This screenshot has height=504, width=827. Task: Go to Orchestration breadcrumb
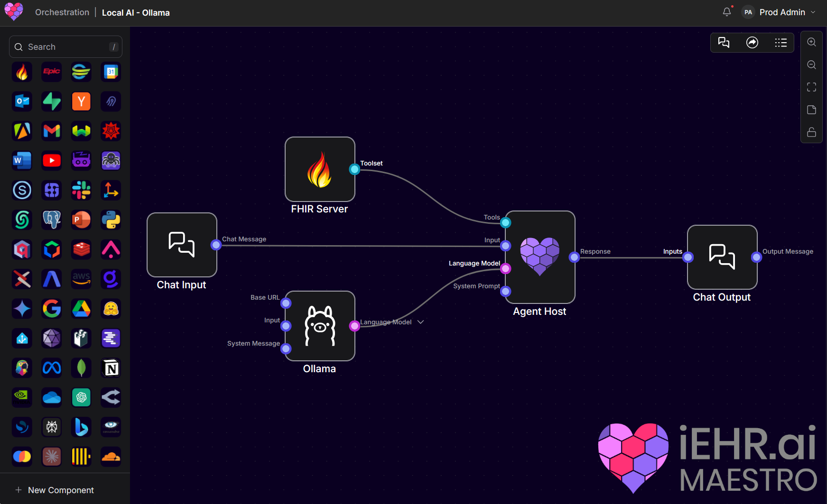(62, 12)
